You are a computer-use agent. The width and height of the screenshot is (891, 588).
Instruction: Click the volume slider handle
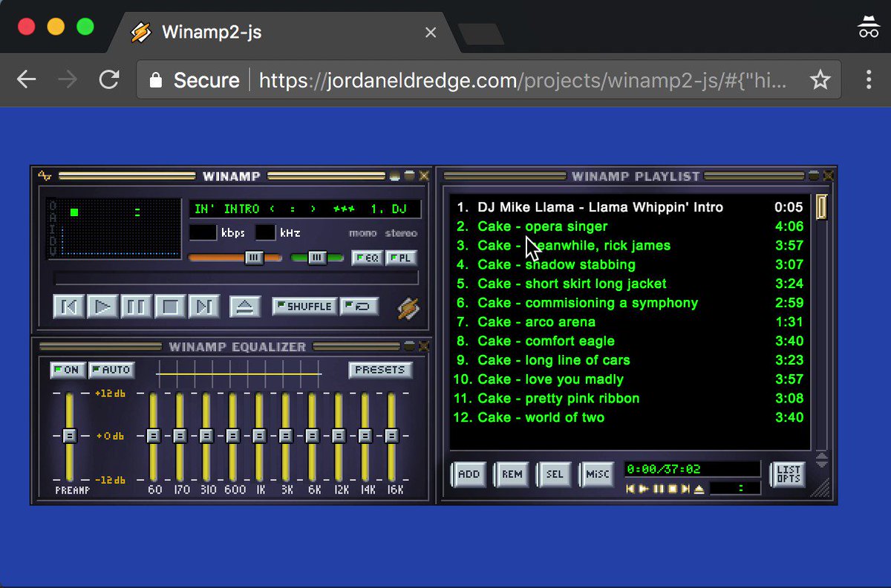tap(254, 258)
